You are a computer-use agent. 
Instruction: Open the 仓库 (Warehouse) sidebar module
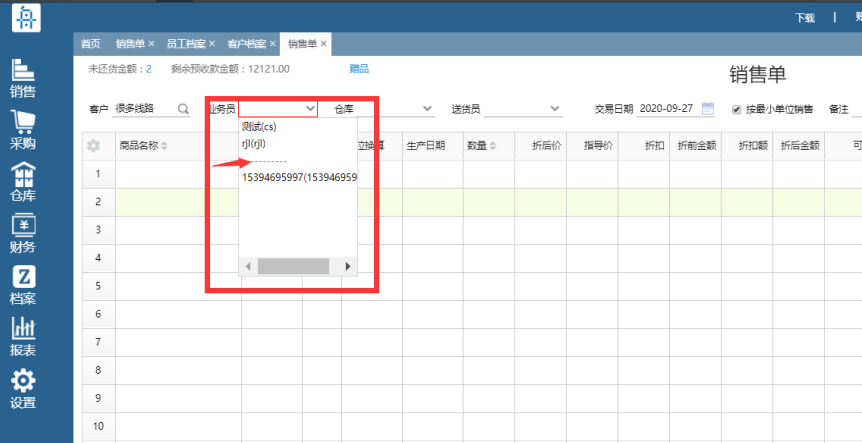pos(22,182)
